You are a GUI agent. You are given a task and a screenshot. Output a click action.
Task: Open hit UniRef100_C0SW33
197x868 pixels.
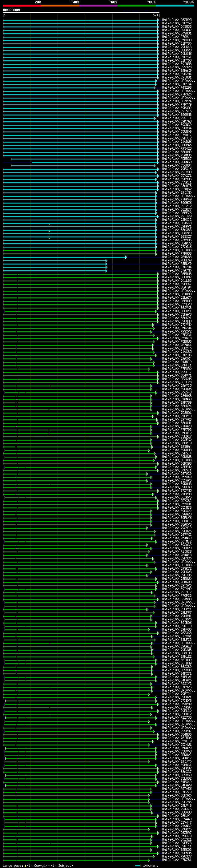177,26
